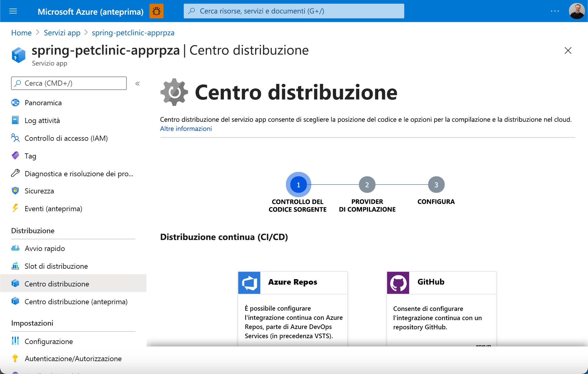Click the Cerca risorse search bar
Viewport: 588px width, 374px height.
click(294, 11)
